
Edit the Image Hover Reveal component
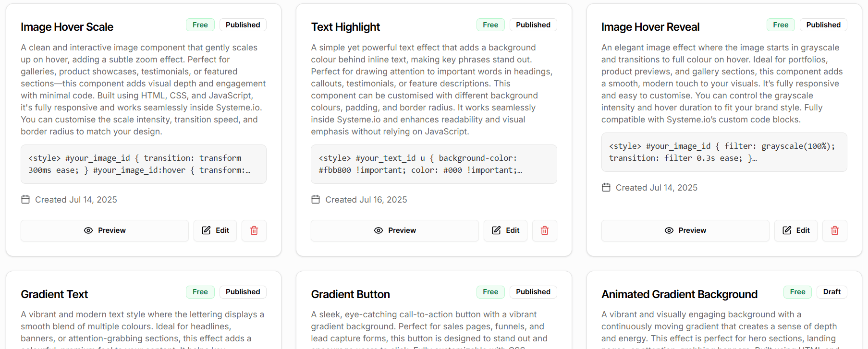click(795, 230)
